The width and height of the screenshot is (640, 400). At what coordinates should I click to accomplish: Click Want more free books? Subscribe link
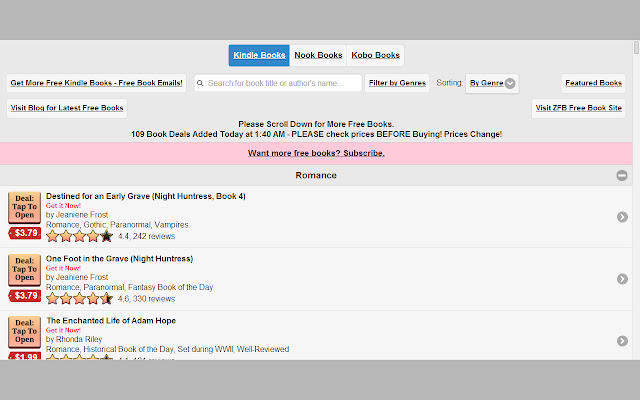click(x=316, y=153)
